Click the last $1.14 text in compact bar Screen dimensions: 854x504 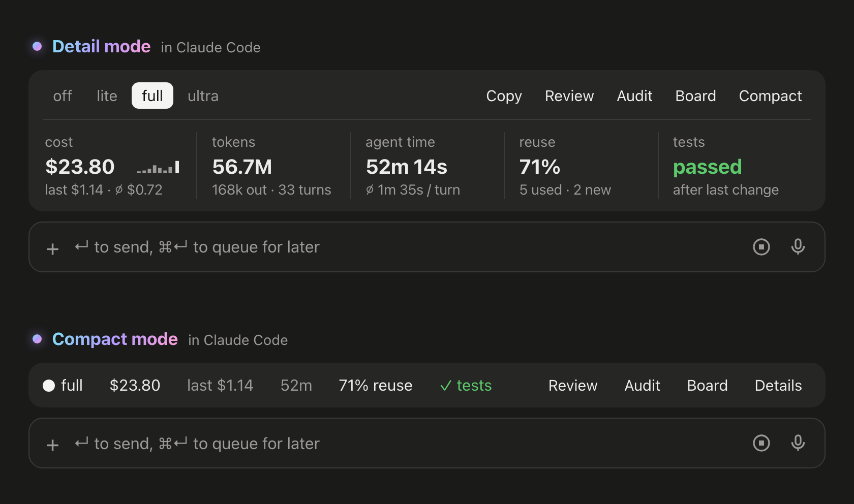(x=220, y=386)
